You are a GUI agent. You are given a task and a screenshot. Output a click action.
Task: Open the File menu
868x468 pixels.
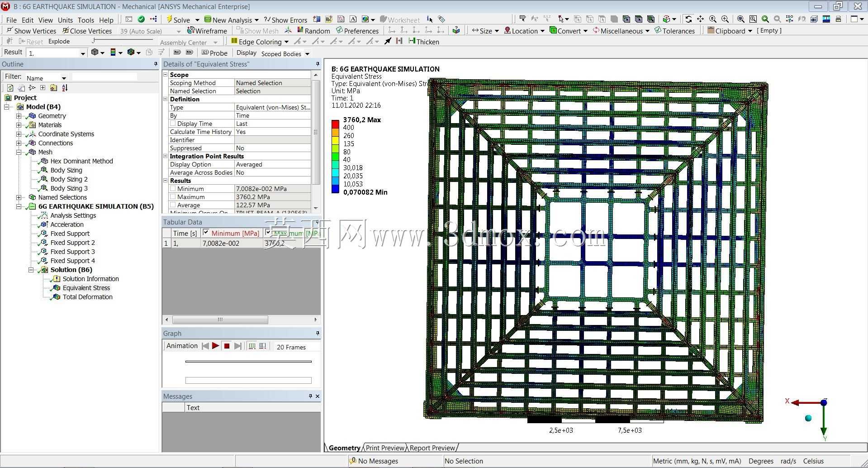tap(11, 20)
